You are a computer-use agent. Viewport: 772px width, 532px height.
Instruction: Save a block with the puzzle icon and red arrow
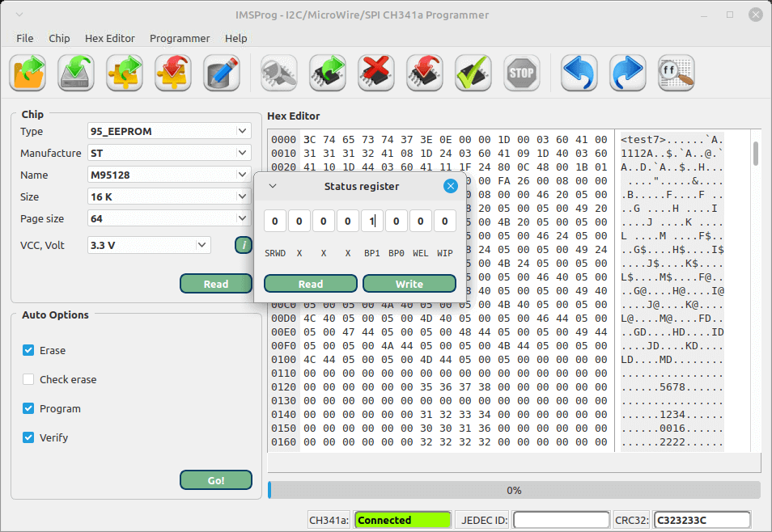(x=173, y=73)
